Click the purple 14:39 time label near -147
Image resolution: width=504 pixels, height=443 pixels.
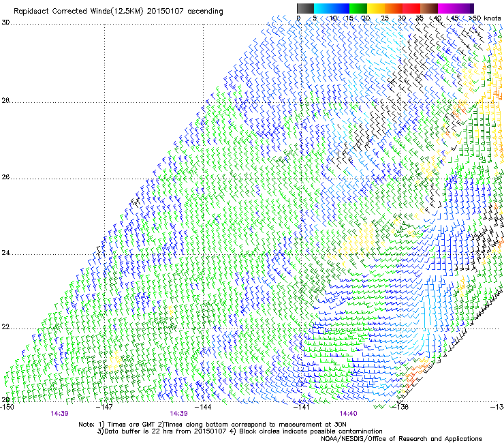tap(59, 414)
